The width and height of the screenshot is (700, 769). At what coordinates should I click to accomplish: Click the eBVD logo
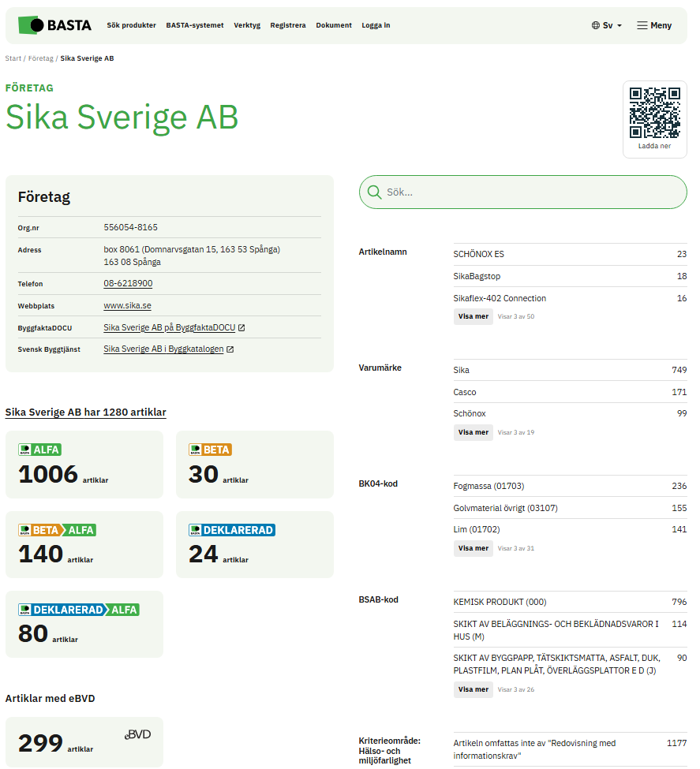pos(137,735)
